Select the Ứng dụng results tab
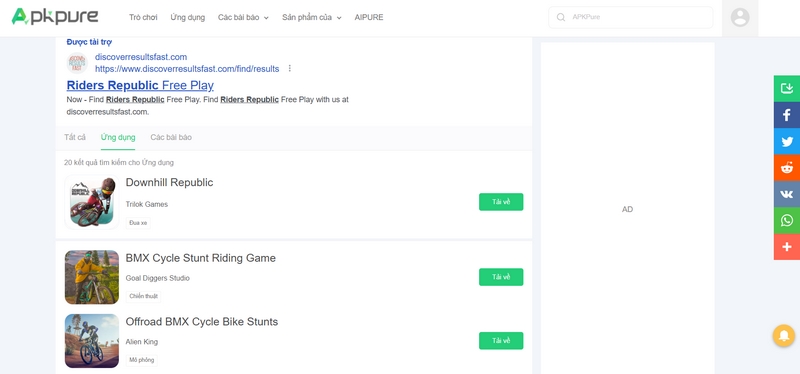This screenshot has width=800, height=374. [118, 137]
